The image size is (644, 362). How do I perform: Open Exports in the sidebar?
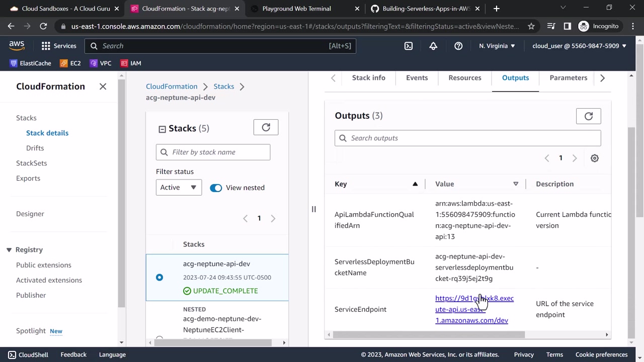point(28,178)
